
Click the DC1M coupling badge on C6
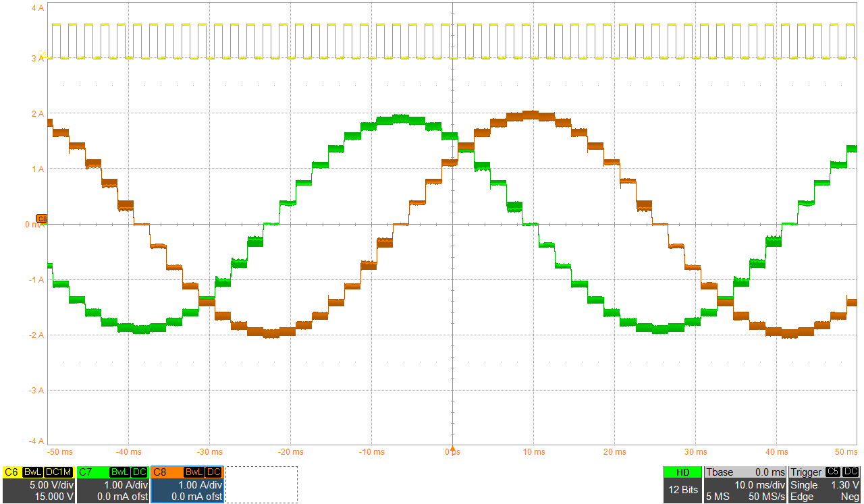point(58,472)
